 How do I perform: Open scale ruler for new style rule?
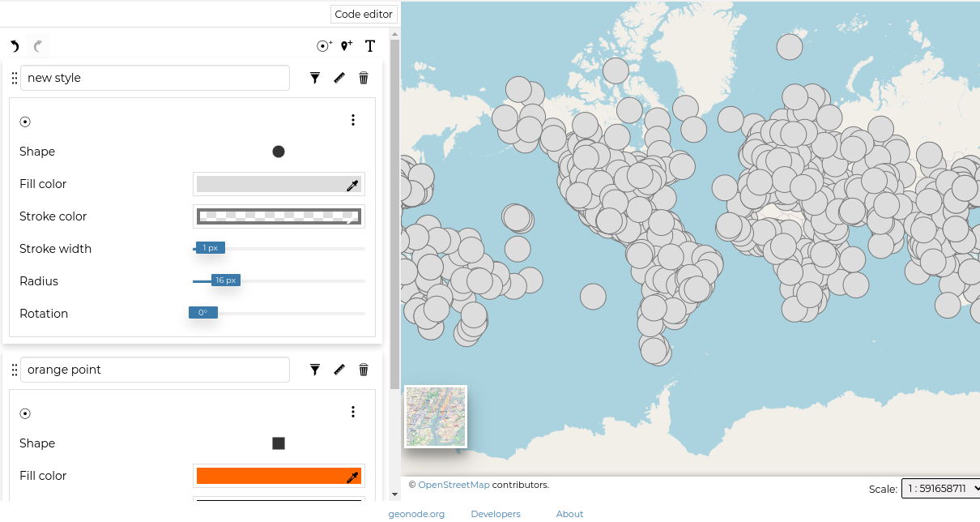[339, 78]
